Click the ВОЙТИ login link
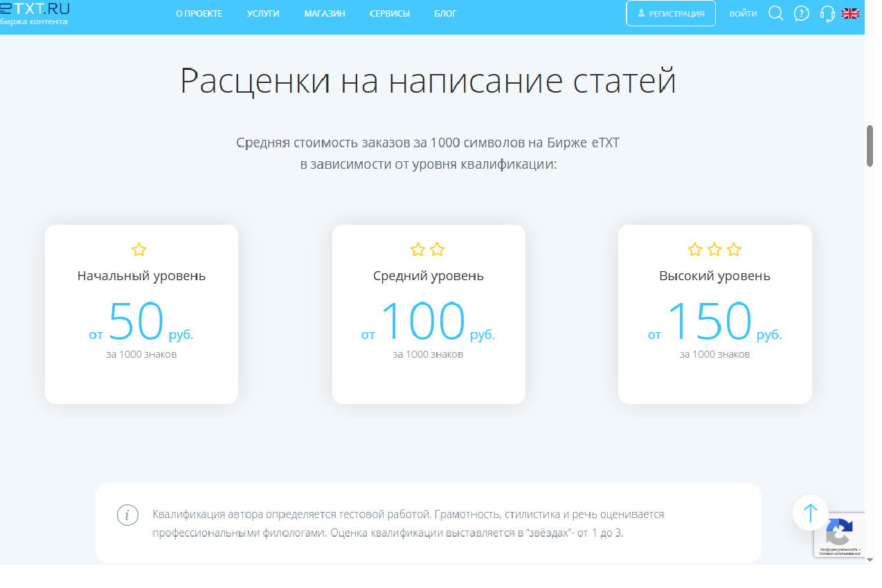 coord(743,13)
